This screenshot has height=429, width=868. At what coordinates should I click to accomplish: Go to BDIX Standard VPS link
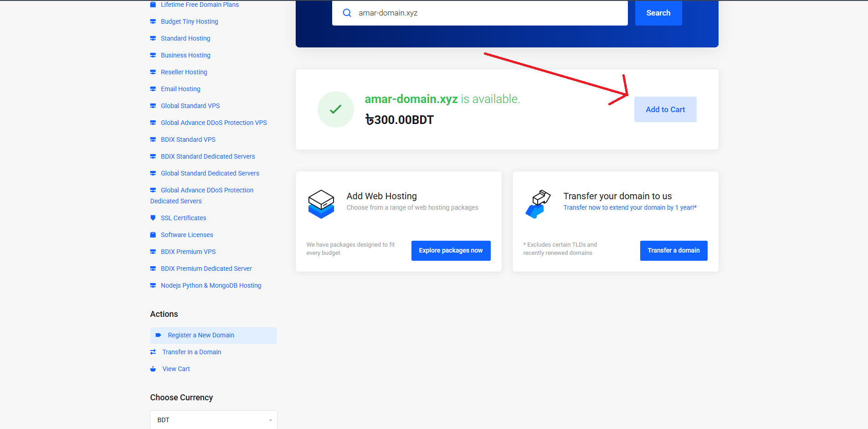point(188,140)
